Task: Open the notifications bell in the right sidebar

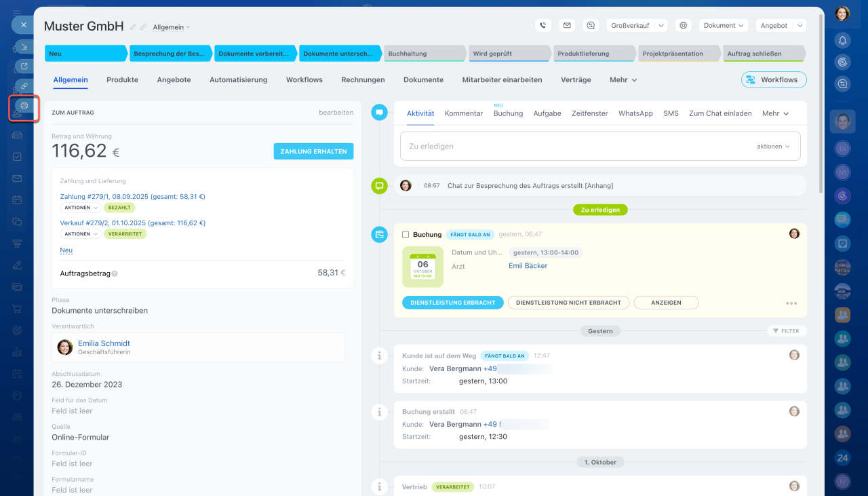Action: pos(842,40)
